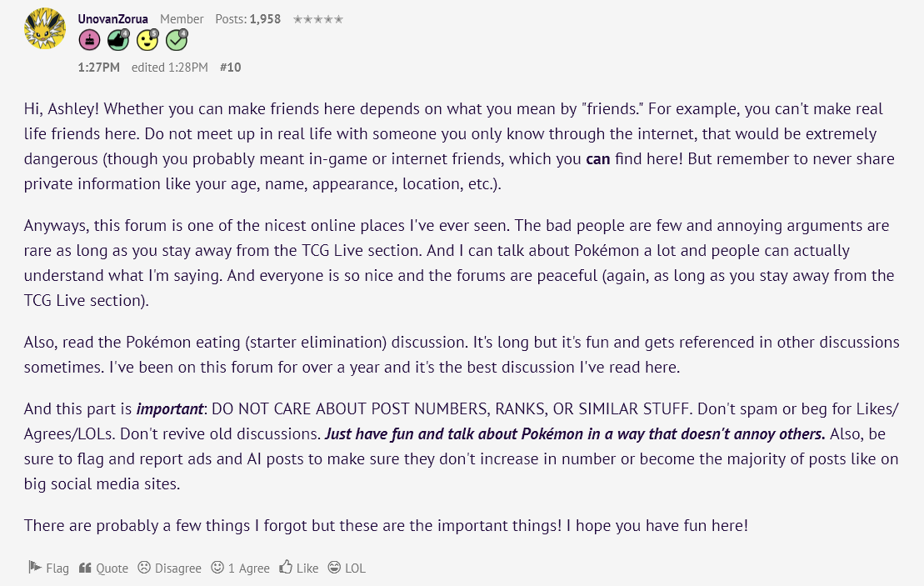Click the flag icon to report post
The image size is (924, 586).
[x=35, y=567]
